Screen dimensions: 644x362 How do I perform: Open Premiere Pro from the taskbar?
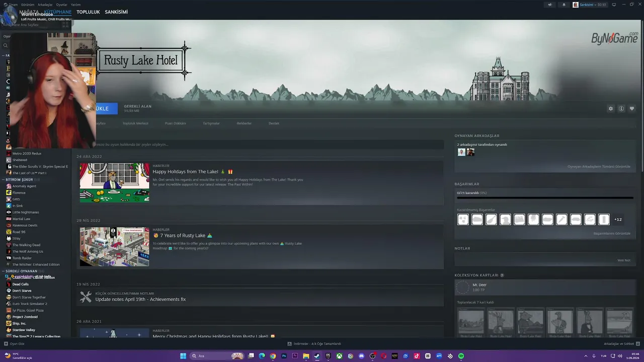coord(295,356)
